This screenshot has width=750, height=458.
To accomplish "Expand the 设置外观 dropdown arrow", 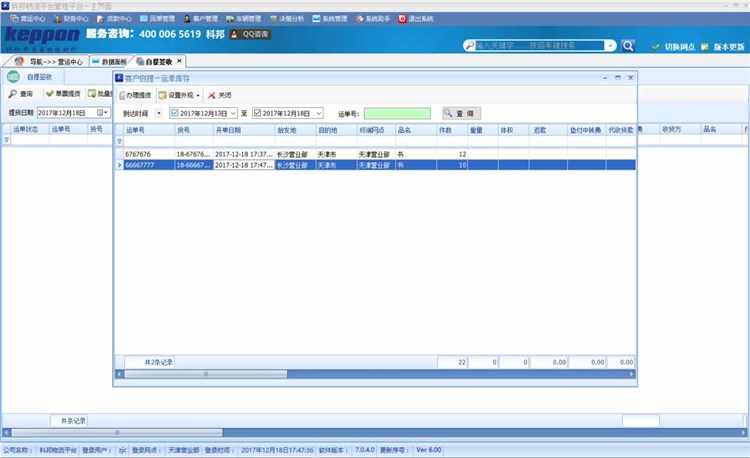I will coord(198,95).
